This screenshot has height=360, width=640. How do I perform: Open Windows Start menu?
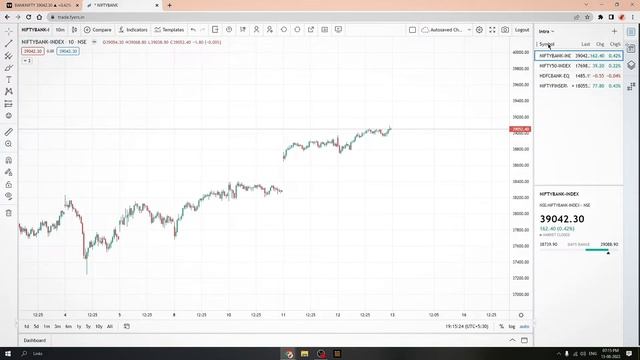click(x=8, y=353)
